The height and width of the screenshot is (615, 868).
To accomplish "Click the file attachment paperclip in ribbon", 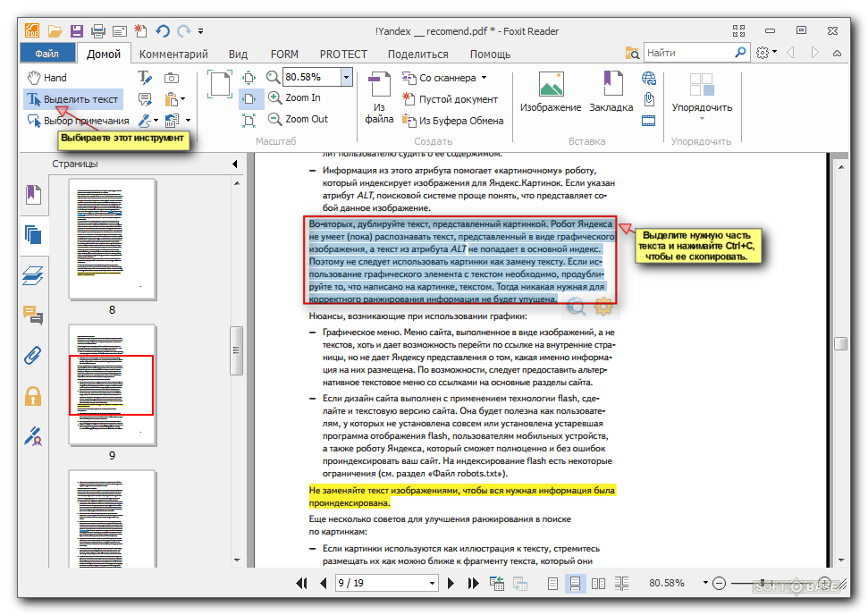I will [649, 99].
